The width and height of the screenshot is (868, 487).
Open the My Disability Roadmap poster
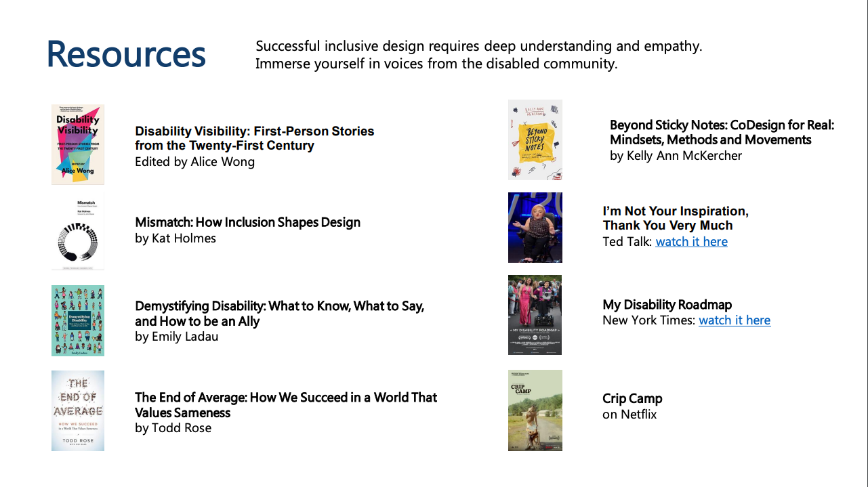pos(535,315)
